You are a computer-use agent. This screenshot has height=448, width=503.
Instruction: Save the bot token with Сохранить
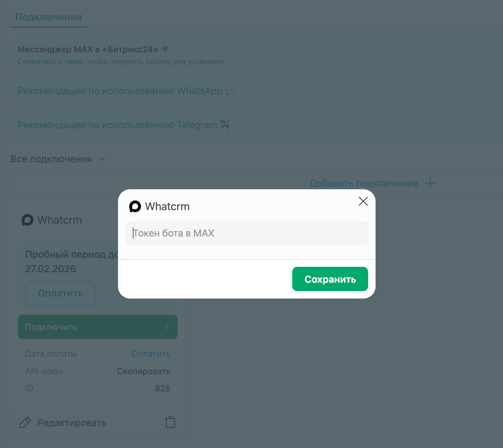pyautogui.click(x=330, y=279)
